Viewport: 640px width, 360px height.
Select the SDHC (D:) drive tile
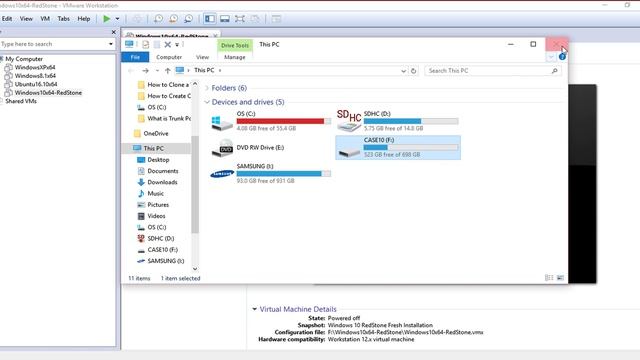398,121
